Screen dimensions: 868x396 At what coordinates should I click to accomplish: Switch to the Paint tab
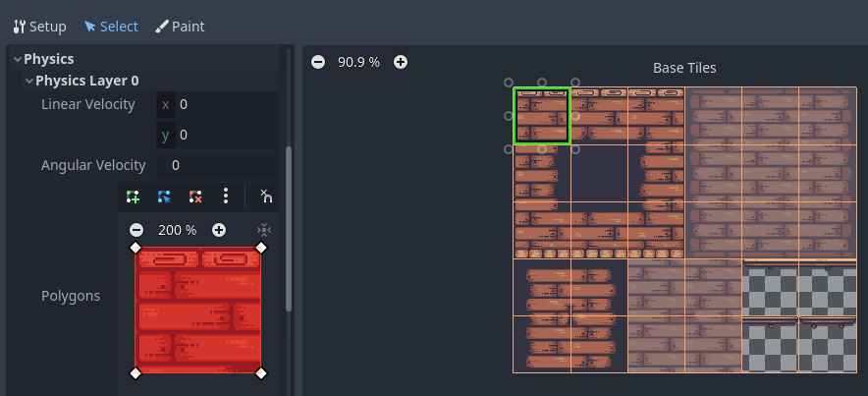tap(180, 27)
